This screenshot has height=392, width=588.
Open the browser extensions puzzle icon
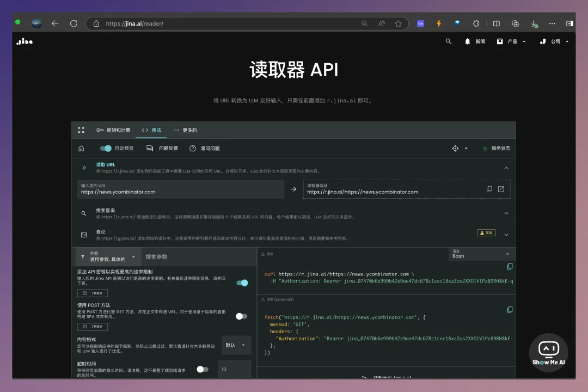coord(476,23)
